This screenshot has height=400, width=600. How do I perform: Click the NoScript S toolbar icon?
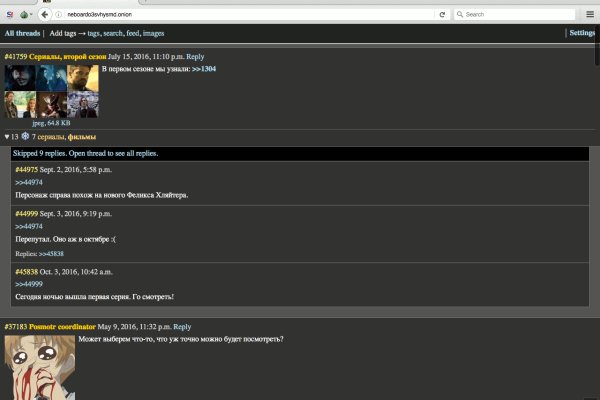tap(9, 15)
